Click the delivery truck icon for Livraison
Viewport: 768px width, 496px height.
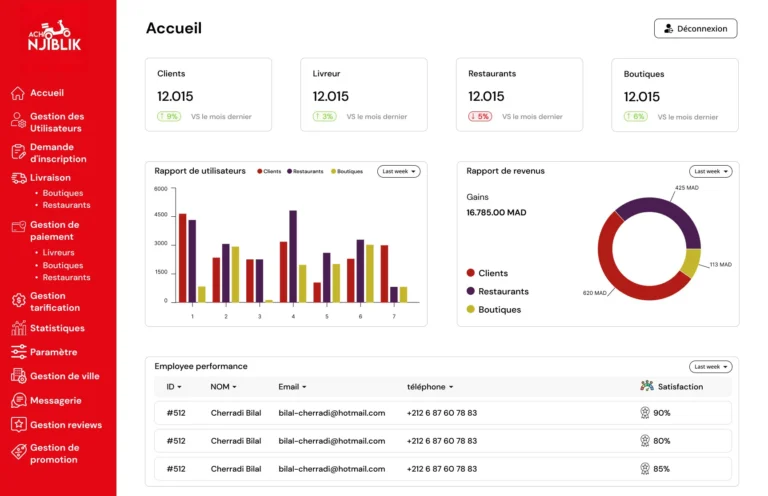pos(19,178)
